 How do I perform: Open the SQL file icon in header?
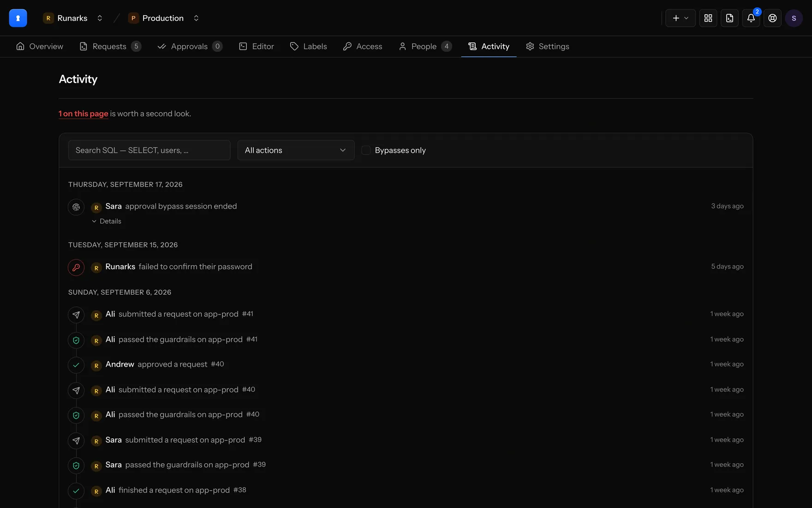coord(729,18)
